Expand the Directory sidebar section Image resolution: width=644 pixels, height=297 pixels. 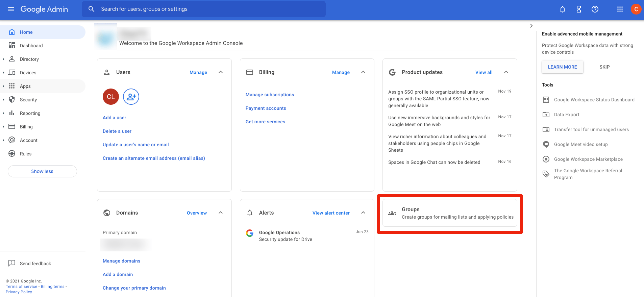[3, 59]
